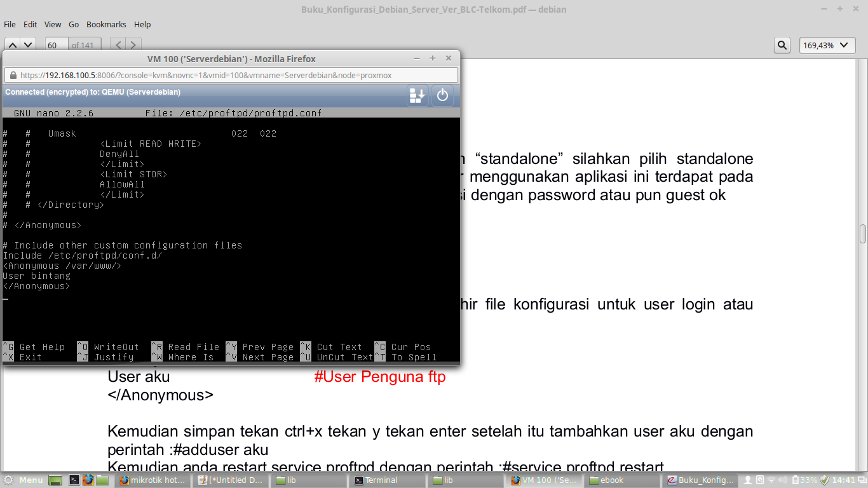Viewport: 868px width, 488px height.
Task: Click the removable drives tray icon
Action: (760, 480)
